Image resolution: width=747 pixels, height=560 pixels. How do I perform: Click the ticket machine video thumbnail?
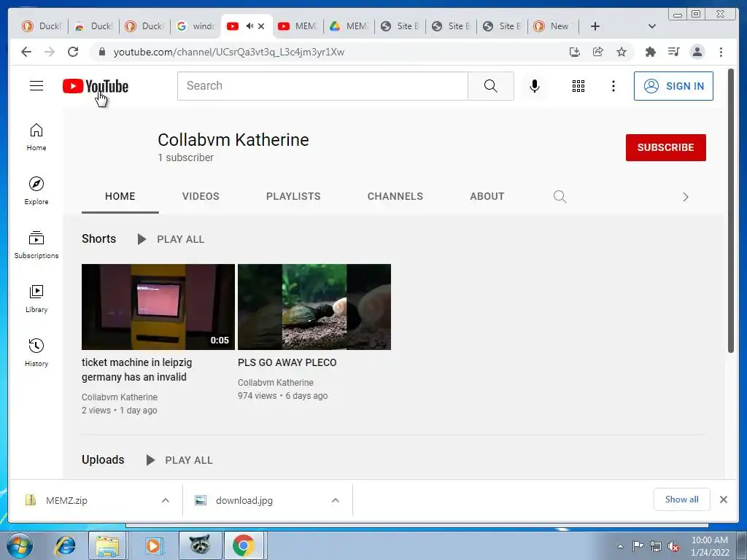(x=158, y=307)
